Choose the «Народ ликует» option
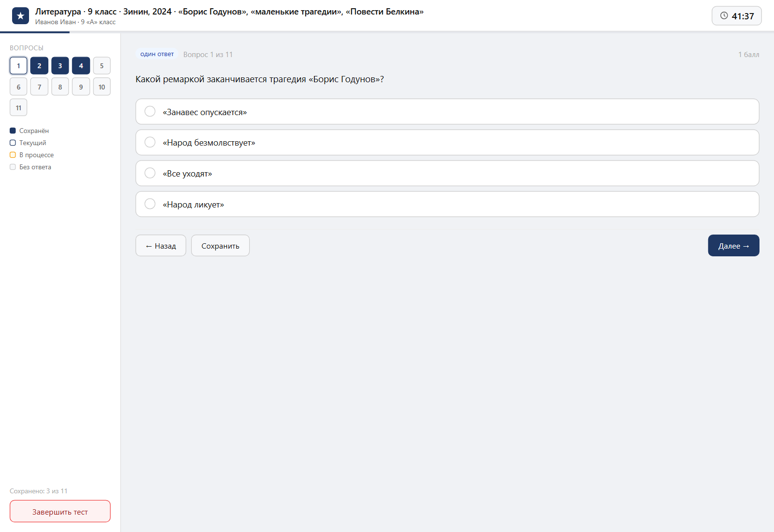This screenshot has width=774, height=532. [x=447, y=204]
